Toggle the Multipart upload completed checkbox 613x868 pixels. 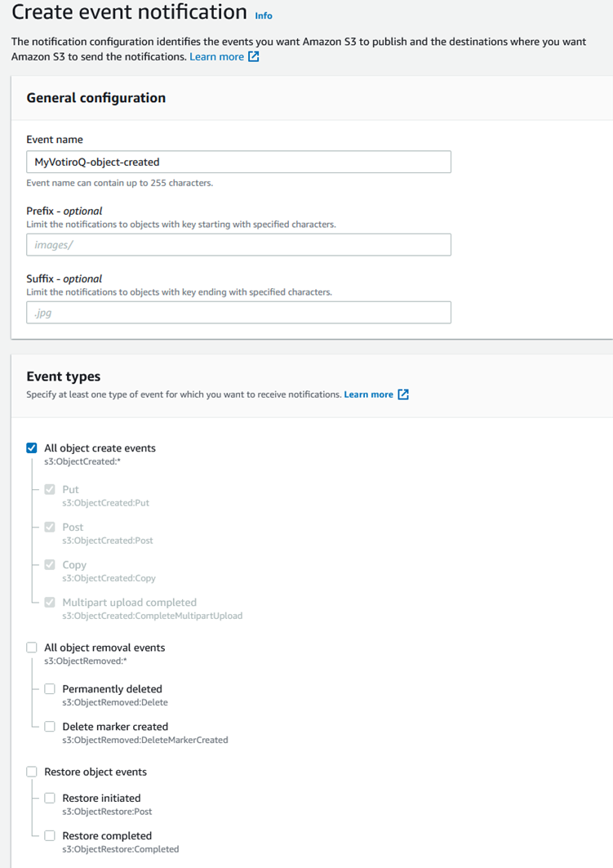(50, 603)
